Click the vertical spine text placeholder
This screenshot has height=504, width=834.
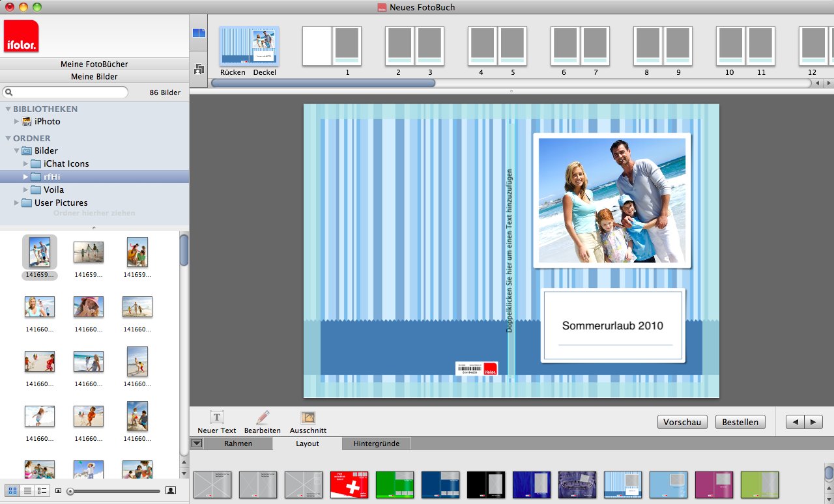point(510,251)
